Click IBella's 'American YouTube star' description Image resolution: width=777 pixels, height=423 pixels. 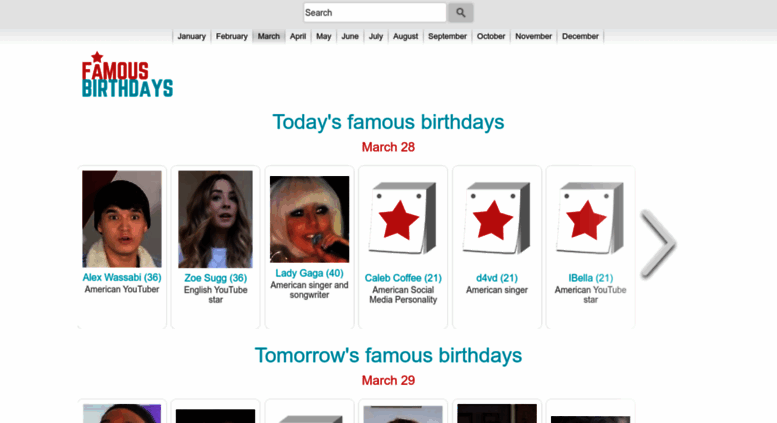click(590, 295)
